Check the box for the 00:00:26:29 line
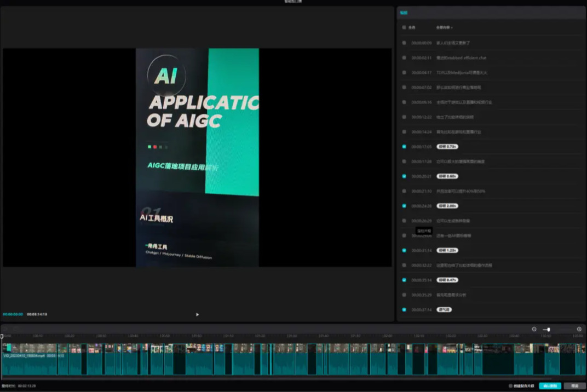Image resolution: width=587 pixels, height=392 pixels. click(404, 221)
